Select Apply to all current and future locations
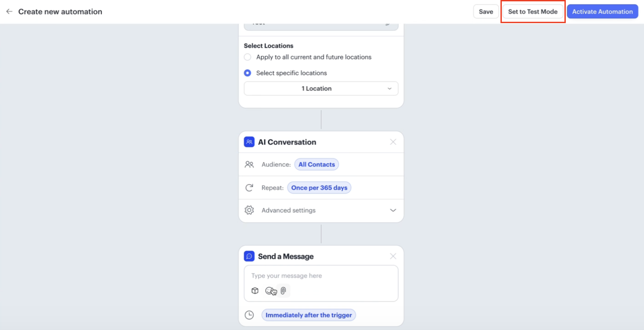Image resolution: width=644 pixels, height=330 pixels. point(248,57)
